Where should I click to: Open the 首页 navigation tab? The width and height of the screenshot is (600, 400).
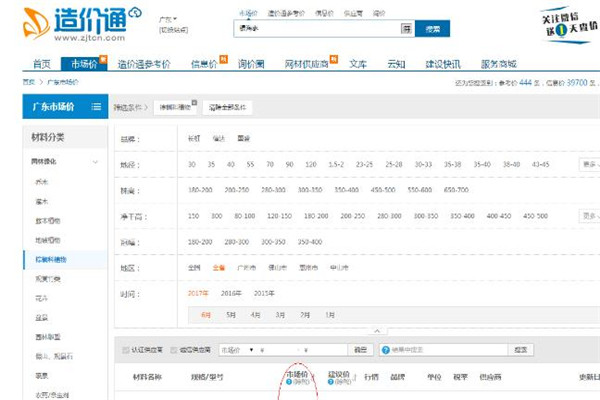pyautogui.click(x=41, y=63)
